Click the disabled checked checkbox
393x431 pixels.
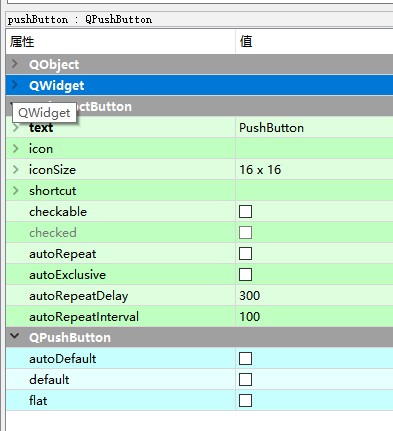pyautogui.click(x=245, y=233)
